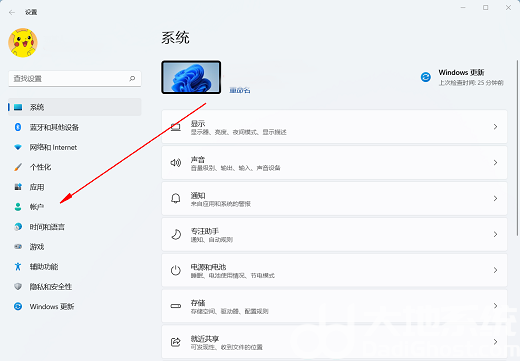Click the gamepad icon beside 游戏

18,247
